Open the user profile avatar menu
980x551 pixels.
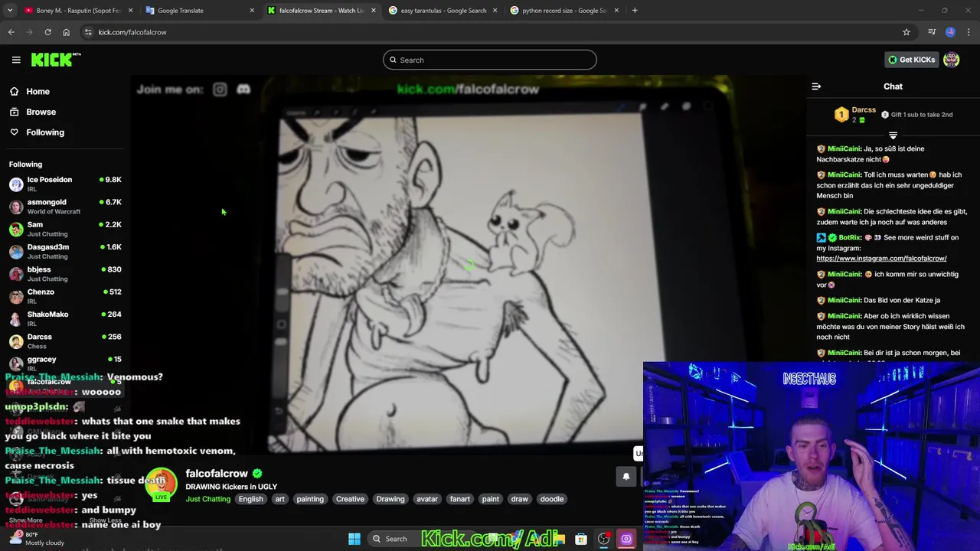952,60
